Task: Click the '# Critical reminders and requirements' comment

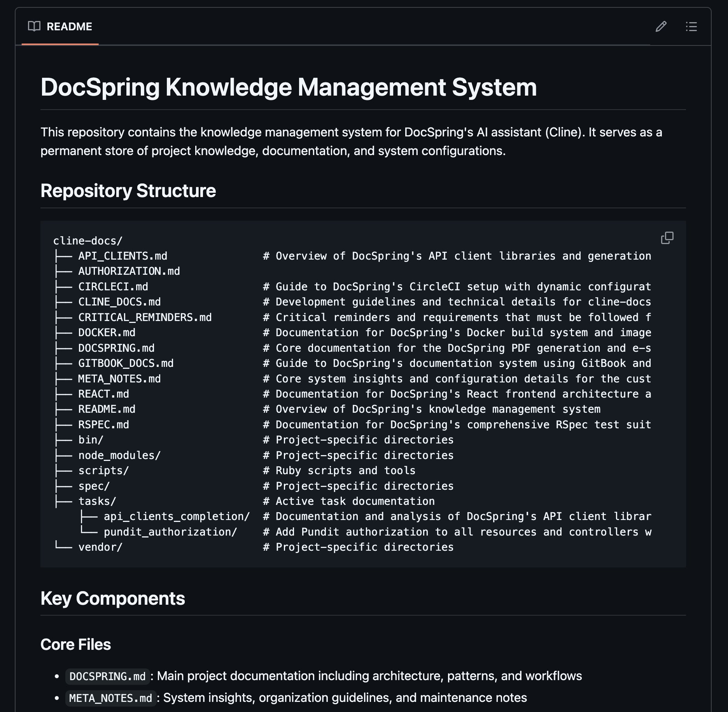Action: coord(457,318)
